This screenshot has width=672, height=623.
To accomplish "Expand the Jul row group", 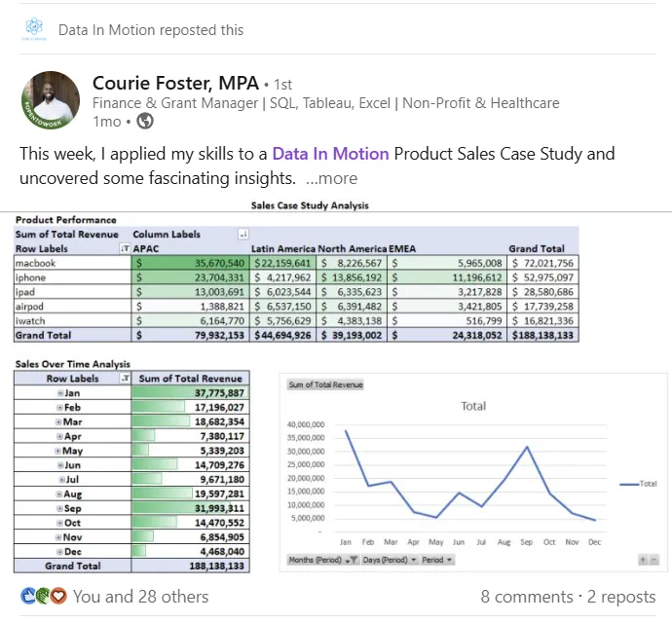I will tap(62, 480).
